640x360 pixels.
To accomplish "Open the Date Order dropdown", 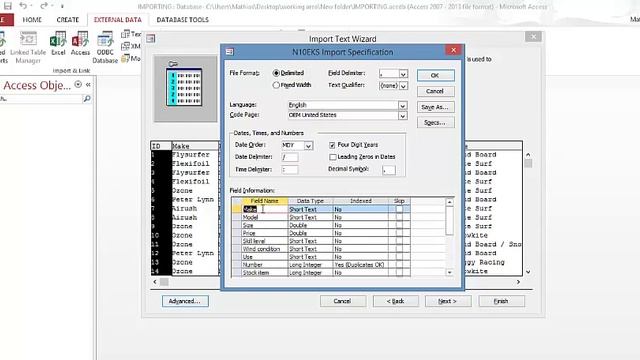I will point(308,146).
